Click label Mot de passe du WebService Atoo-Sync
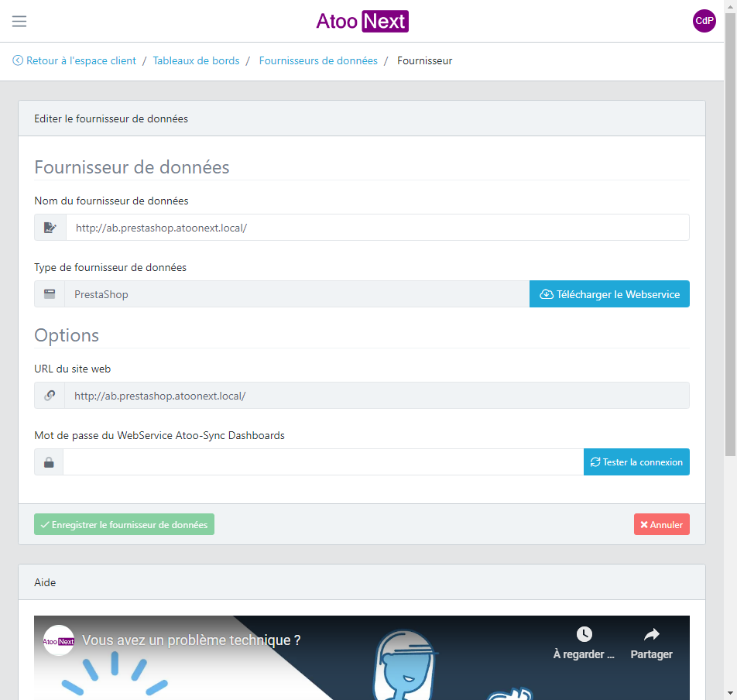737x700 pixels. (159, 435)
